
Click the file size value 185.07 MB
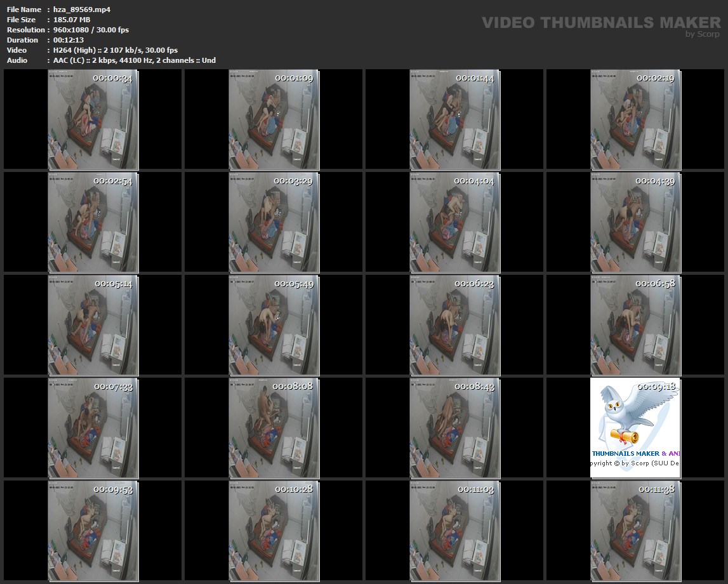tap(72, 20)
